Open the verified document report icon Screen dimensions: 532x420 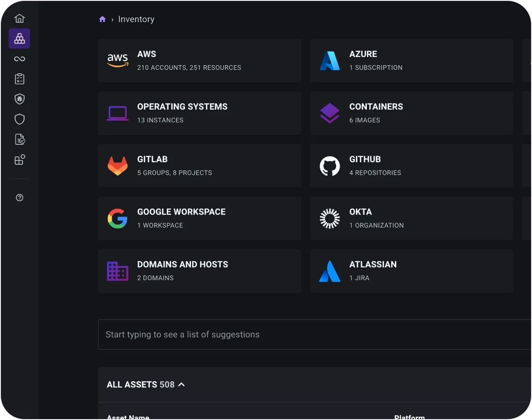point(19,139)
